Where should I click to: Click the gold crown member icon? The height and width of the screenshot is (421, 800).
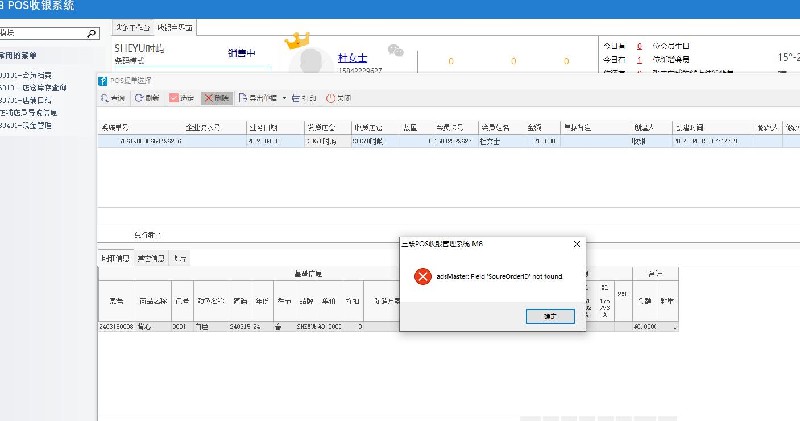tap(298, 42)
